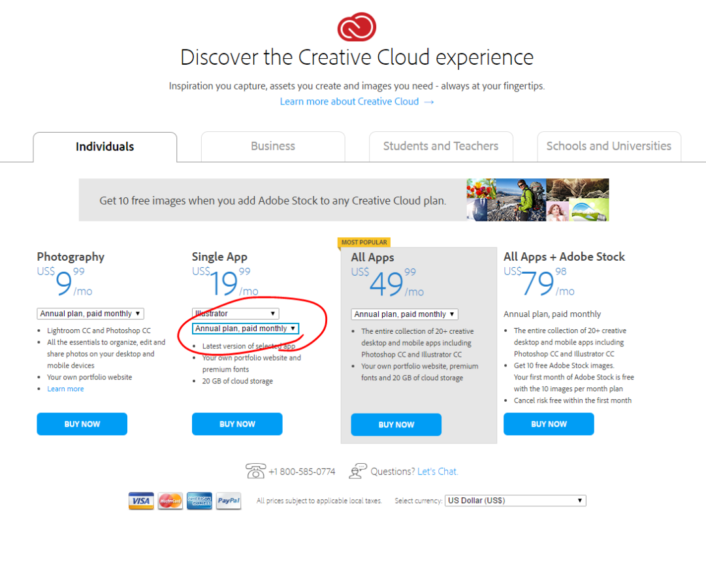Change currency from US Dollar dropdown
The width and height of the screenshot is (706, 588).
coord(515,500)
